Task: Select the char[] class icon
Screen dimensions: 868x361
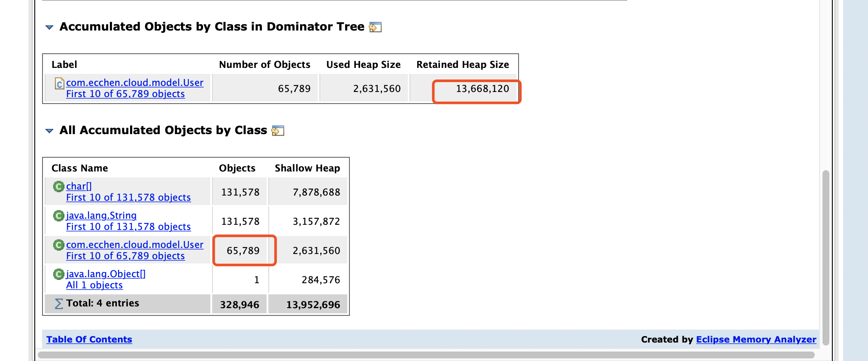Action: 58,186
